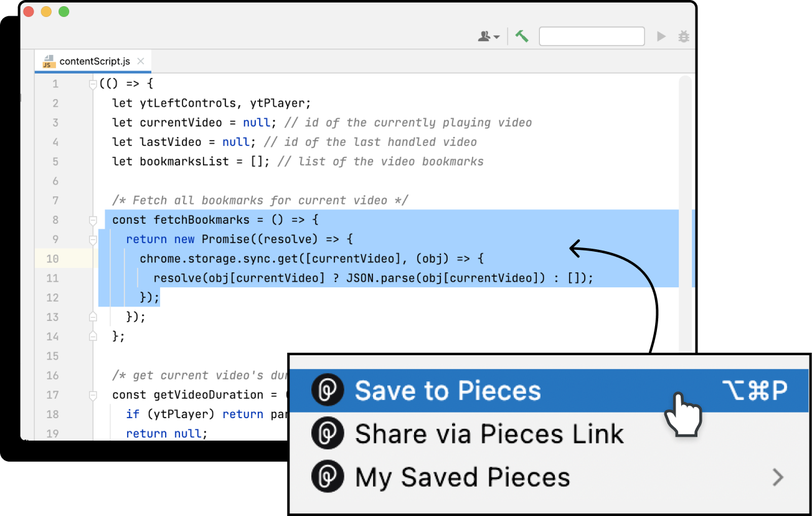Toggle fold marker on line 17
The image size is (812, 516).
pyautogui.click(x=93, y=395)
